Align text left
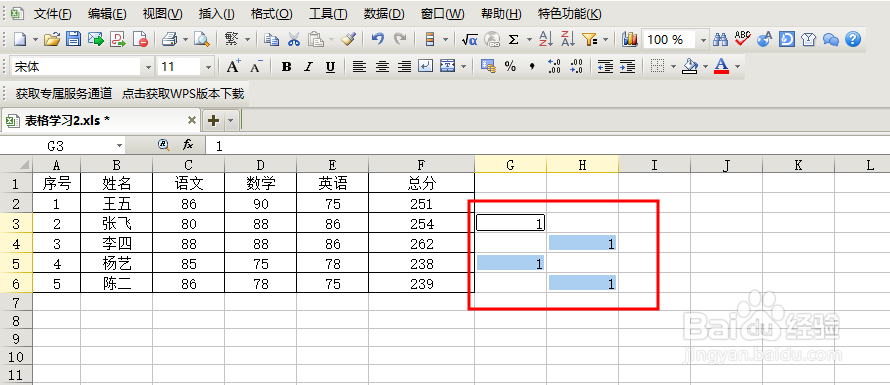 359,67
